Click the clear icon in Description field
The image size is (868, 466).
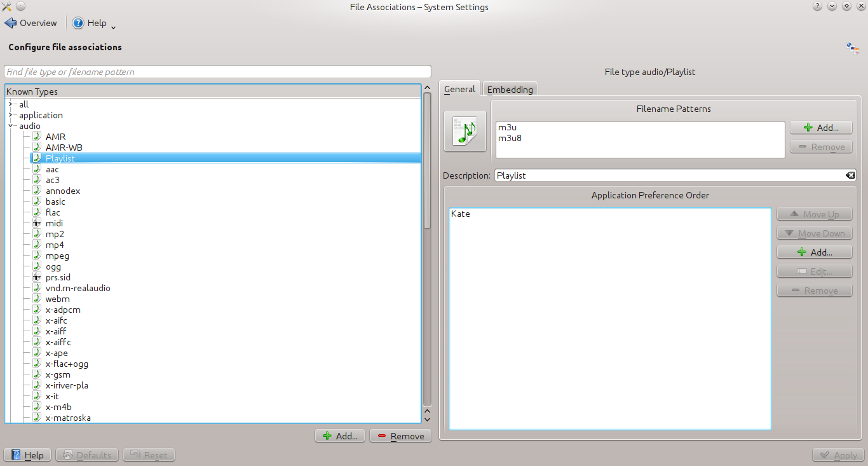pos(850,175)
